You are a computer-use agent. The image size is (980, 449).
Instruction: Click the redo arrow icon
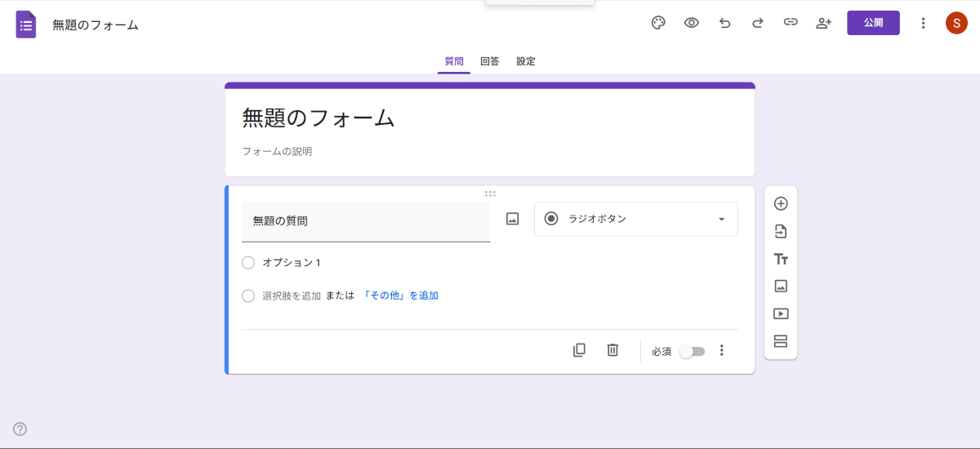757,23
